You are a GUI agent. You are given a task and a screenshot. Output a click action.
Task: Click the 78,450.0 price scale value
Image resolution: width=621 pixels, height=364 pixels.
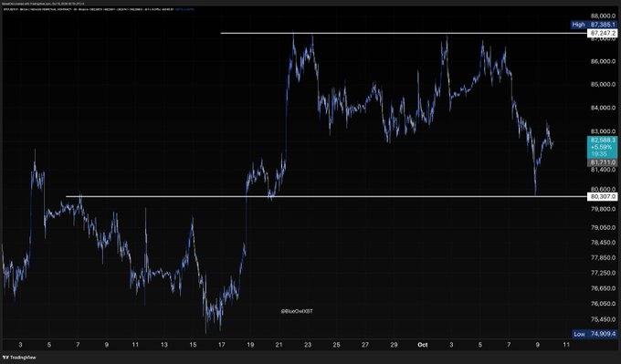click(x=603, y=243)
